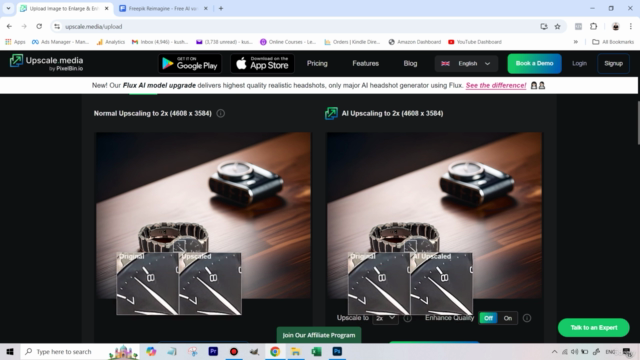Screen dimensions: 640x360
Task: Set Enhance Quality to Off
Action: (488, 318)
